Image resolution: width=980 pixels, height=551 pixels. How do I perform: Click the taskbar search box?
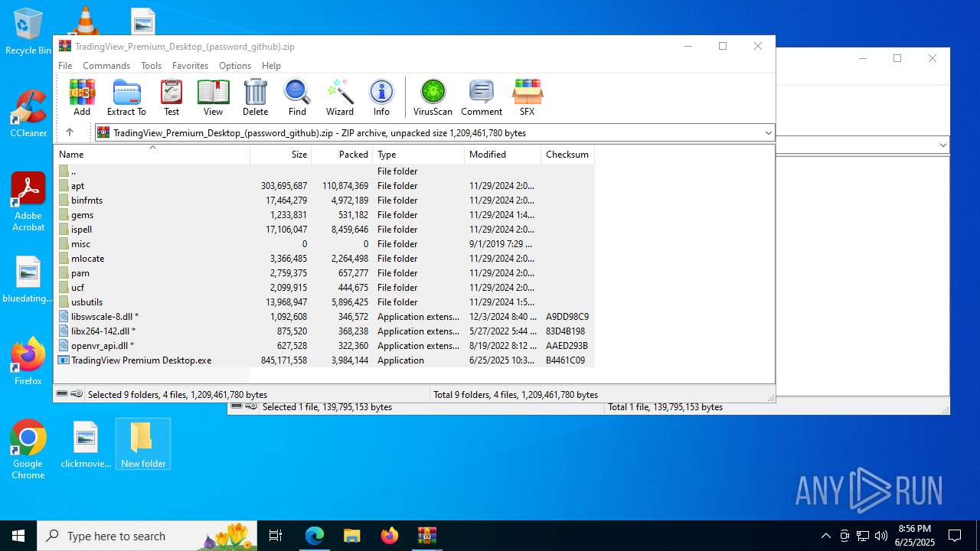pyautogui.click(x=147, y=536)
